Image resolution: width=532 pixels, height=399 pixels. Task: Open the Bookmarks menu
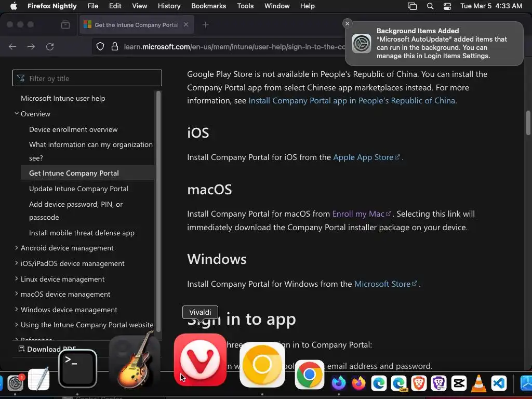tap(209, 6)
